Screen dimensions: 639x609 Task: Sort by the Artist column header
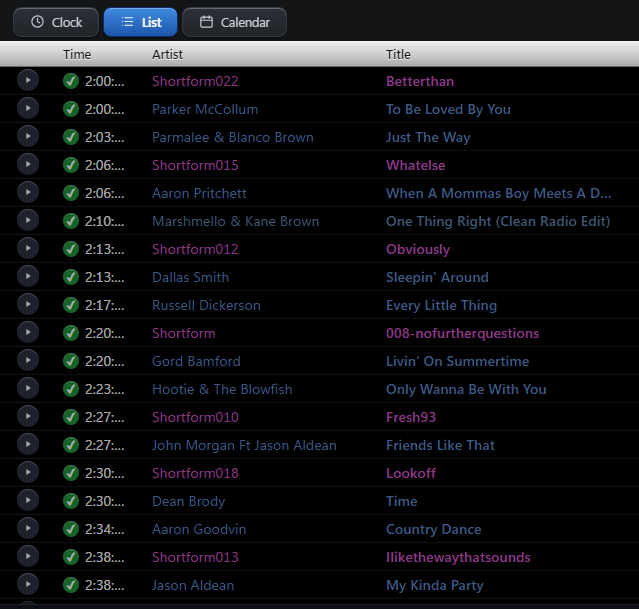point(167,54)
